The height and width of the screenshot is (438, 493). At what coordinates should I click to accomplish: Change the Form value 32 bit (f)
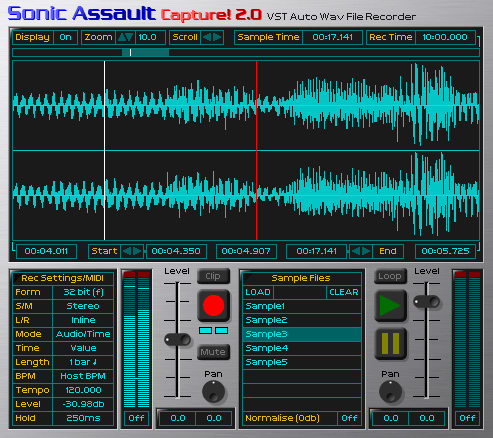(83, 292)
